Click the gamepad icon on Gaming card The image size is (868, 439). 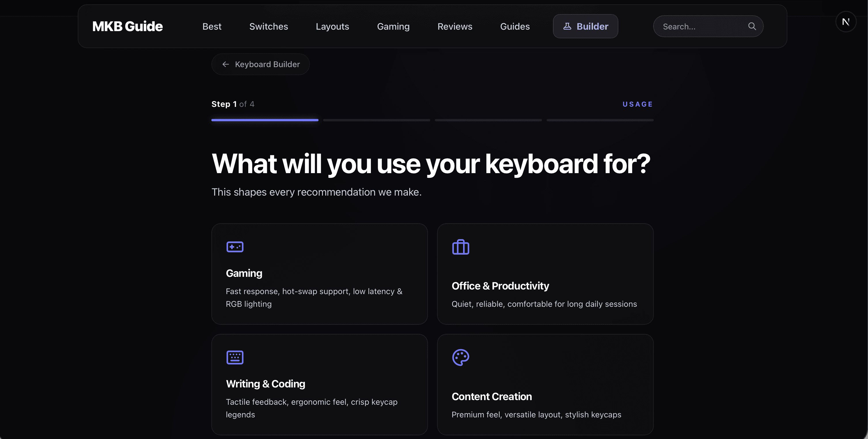tap(235, 247)
